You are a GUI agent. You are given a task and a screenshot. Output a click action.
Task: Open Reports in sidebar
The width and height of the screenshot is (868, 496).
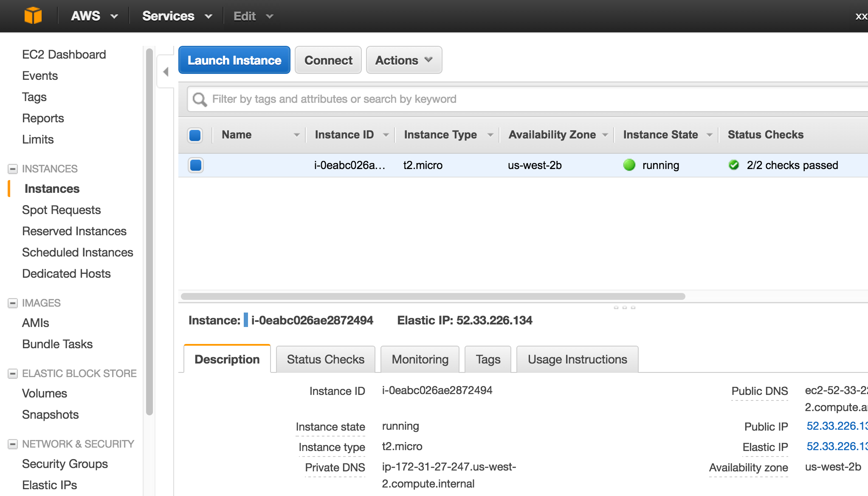(x=43, y=118)
